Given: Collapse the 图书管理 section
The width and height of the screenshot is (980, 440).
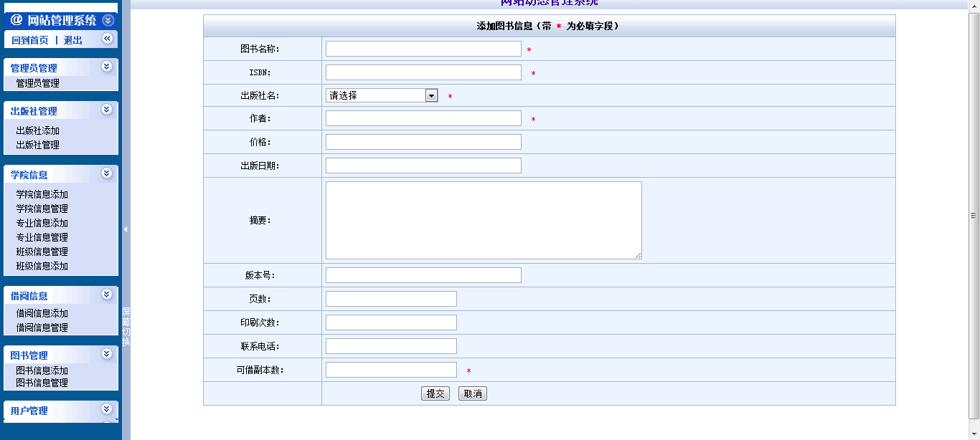Looking at the screenshot, I should 107,354.
